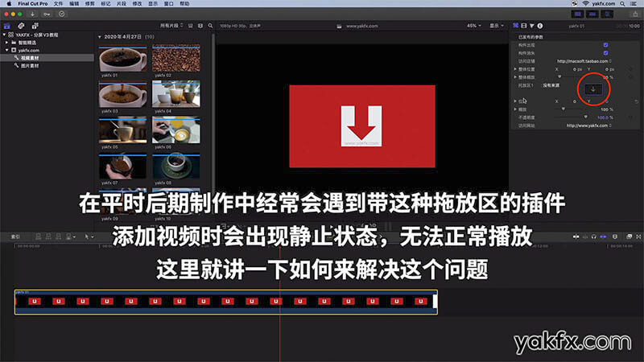Viewport: 644px width, 362px height.
Task: Open the www.yakfx.com link popup in inspector
Action: pyautogui.click(x=589, y=125)
